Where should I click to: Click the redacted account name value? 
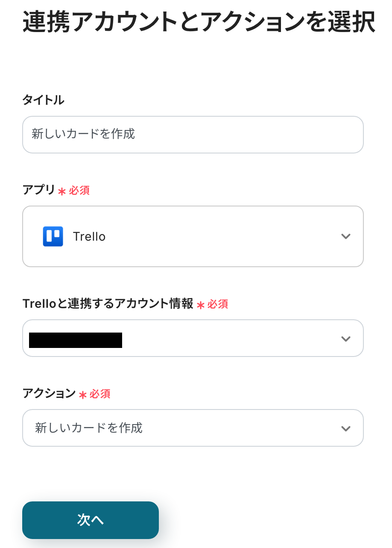[x=76, y=340]
